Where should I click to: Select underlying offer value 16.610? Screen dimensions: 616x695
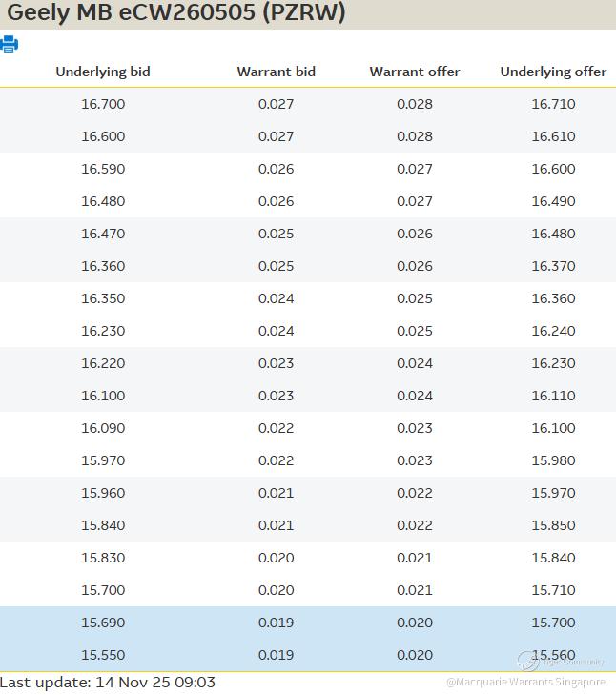(553, 136)
